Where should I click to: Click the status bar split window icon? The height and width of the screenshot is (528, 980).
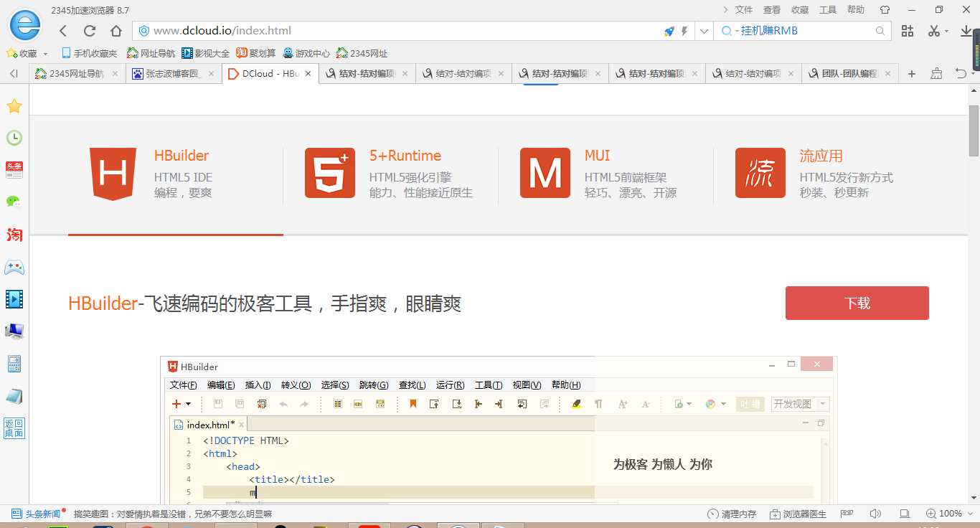pos(905,514)
